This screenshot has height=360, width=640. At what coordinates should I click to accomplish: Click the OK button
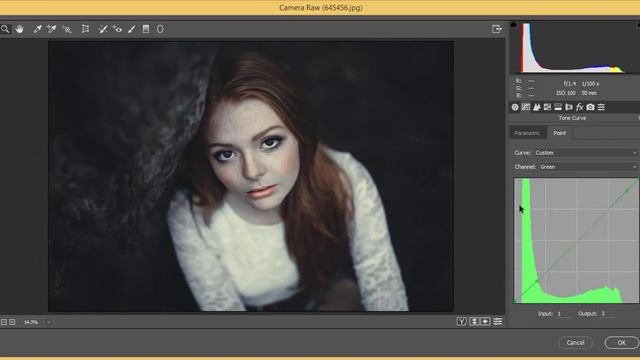point(621,342)
